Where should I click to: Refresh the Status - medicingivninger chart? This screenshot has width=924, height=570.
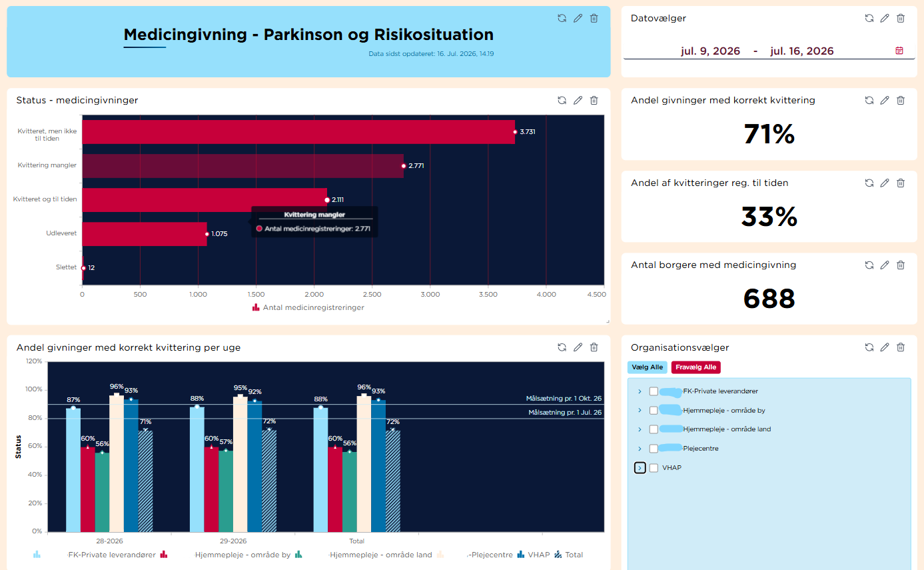coord(562,100)
